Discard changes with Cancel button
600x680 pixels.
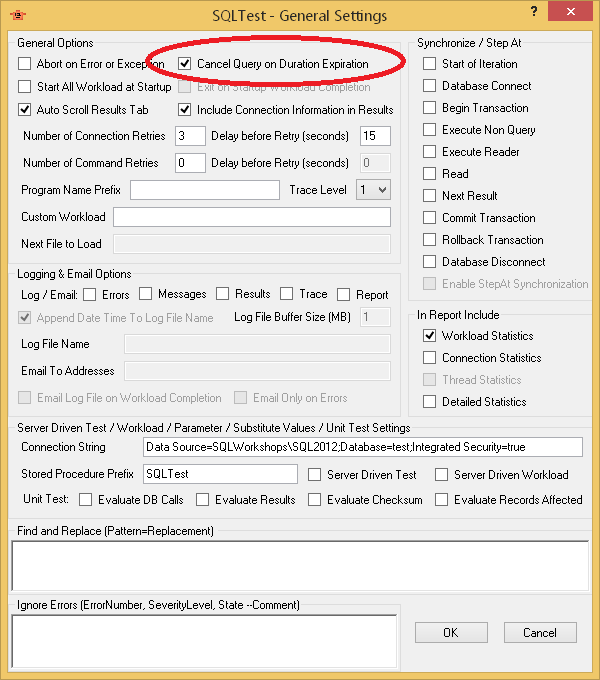click(540, 633)
